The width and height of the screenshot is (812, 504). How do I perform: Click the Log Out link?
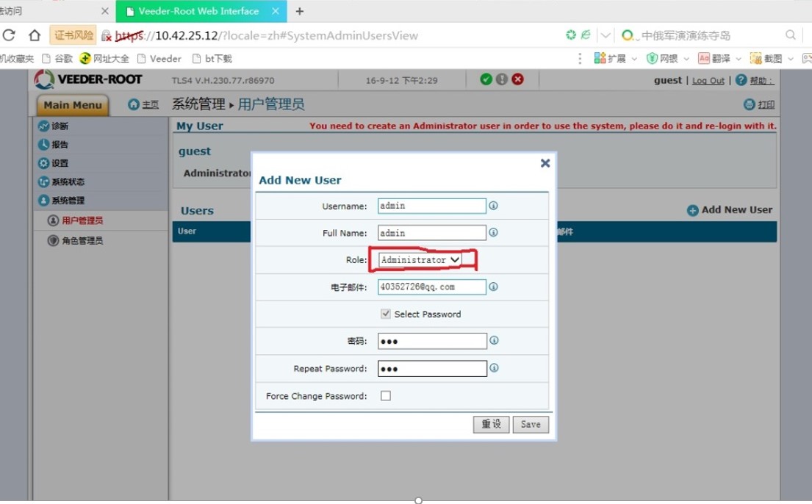(708, 81)
